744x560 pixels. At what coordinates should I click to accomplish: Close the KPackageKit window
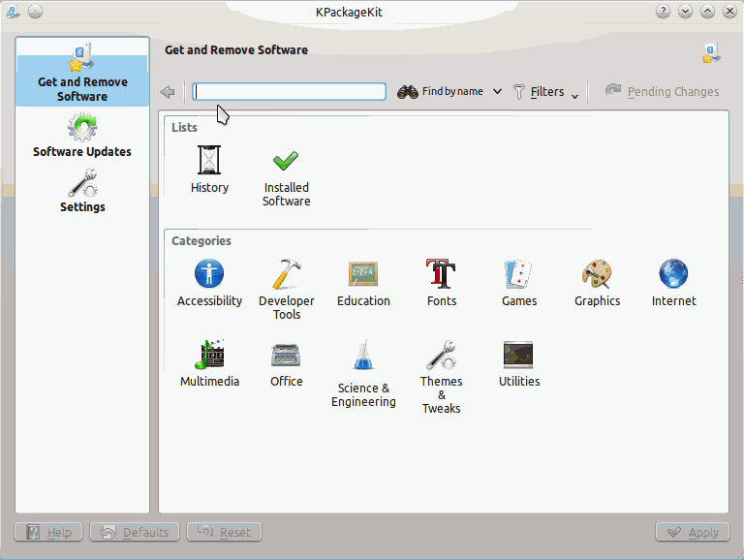click(x=729, y=12)
